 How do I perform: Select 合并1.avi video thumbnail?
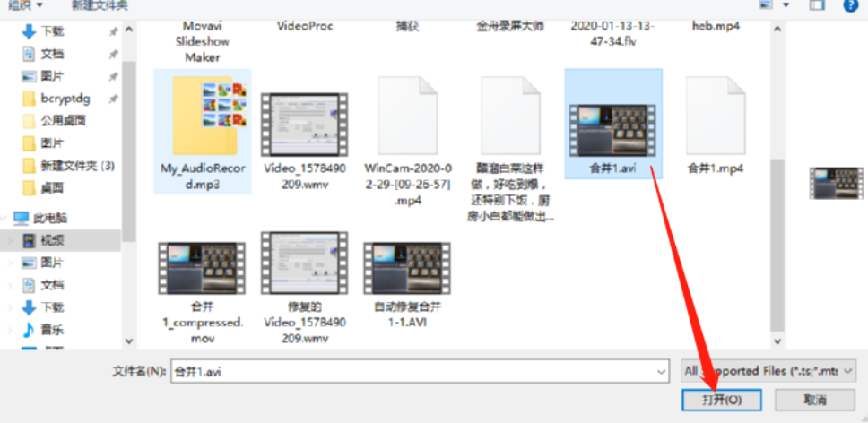pyautogui.click(x=612, y=131)
